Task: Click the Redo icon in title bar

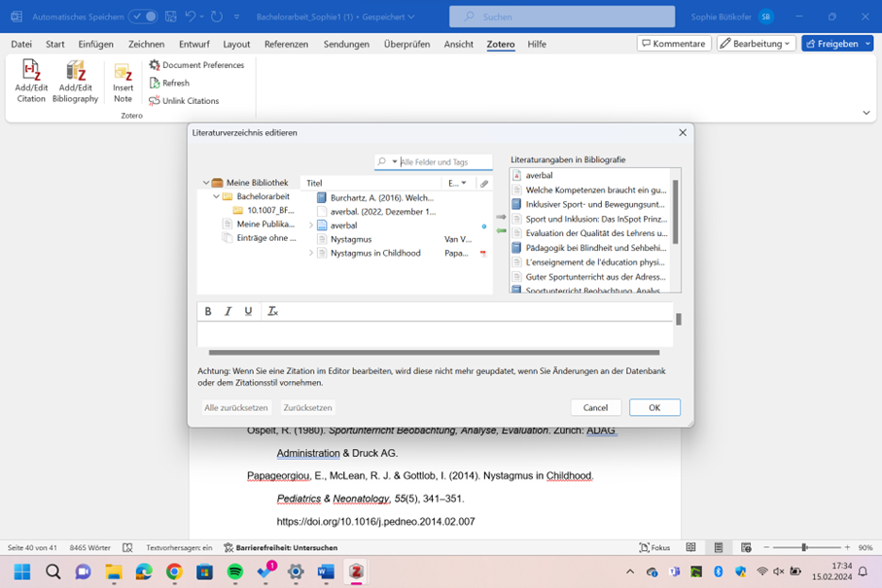Action: tap(217, 17)
